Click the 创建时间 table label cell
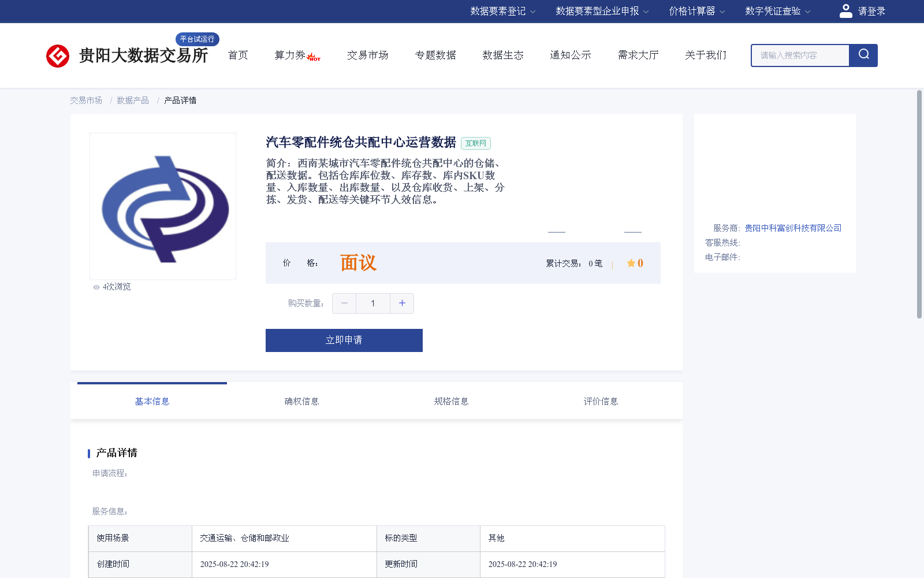The image size is (924, 578). pos(140,565)
